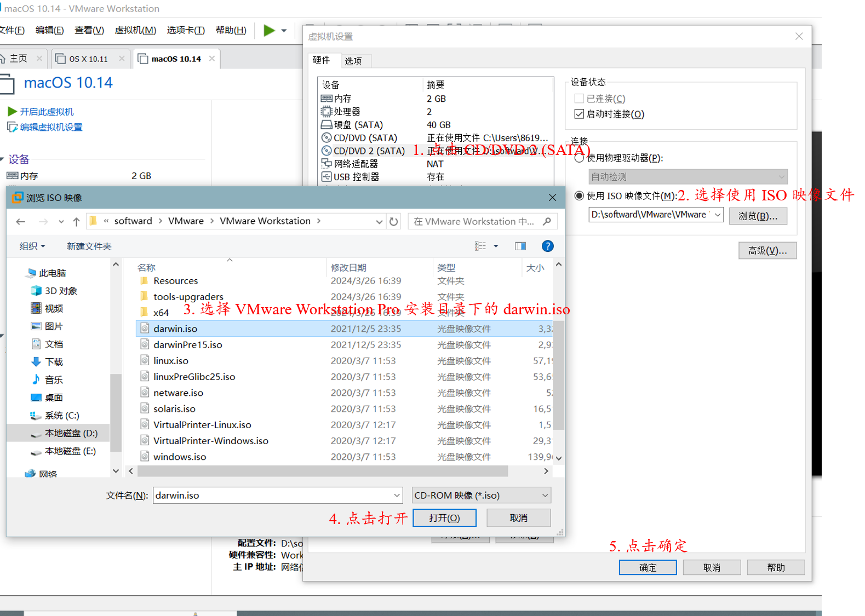Click the navigation pane vertical scrollbar

coord(116,413)
